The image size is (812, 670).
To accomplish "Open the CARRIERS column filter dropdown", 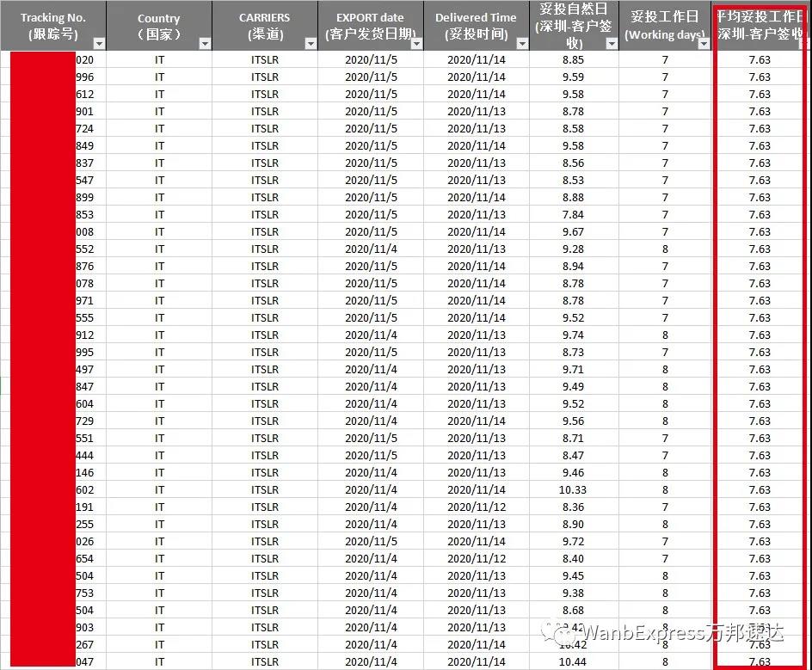I will click(311, 44).
